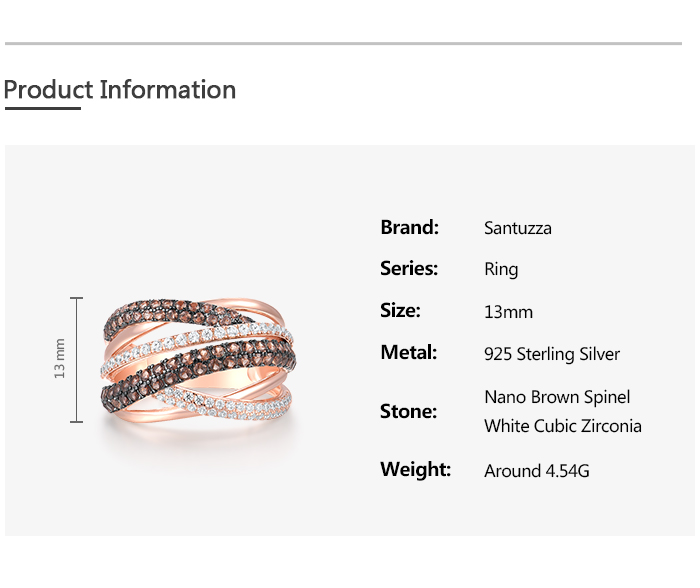Image resolution: width=700 pixels, height=588 pixels.
Task: Select the 'Around 4.54G' weight value
Action: click(x=536, y=470)
